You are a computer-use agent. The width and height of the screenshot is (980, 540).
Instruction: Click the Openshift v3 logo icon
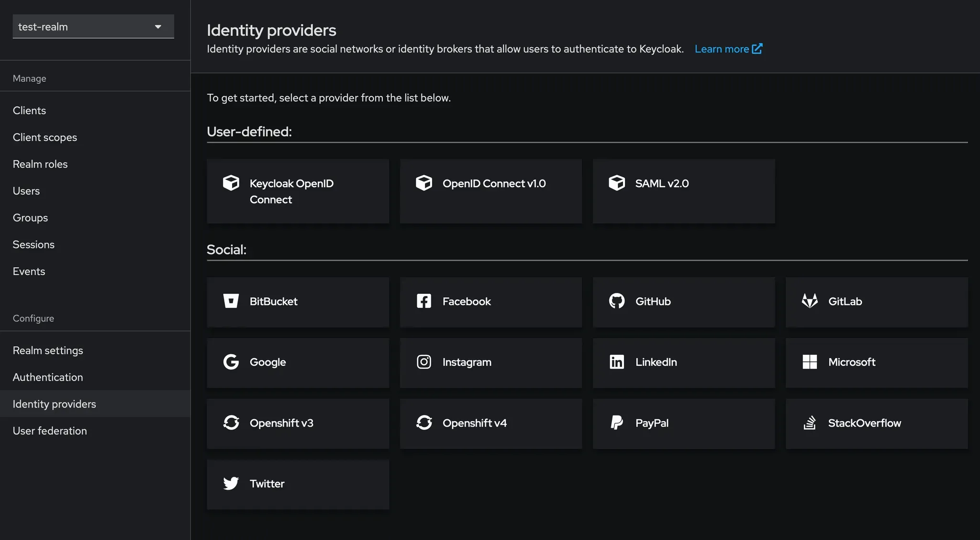coord(231,423)
